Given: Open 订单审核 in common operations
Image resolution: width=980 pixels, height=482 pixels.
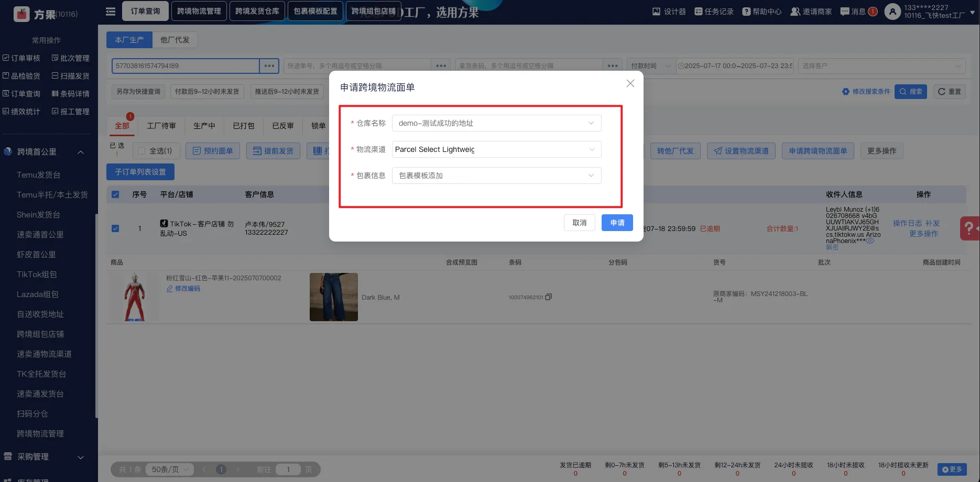Looking at the screenshot, I should click(x=21, y=58).
